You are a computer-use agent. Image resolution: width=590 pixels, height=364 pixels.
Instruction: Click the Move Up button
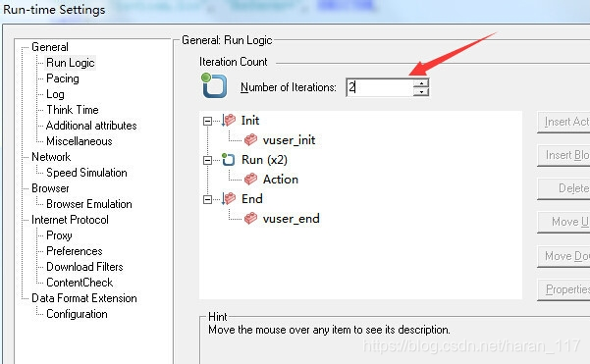563,223
